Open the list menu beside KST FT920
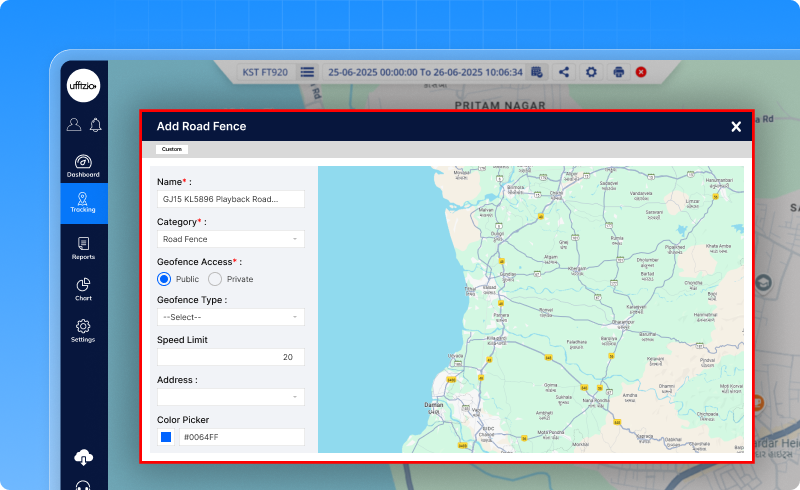Image resolution: width=800 pixels, height=490 pixels. click(307, 72)
